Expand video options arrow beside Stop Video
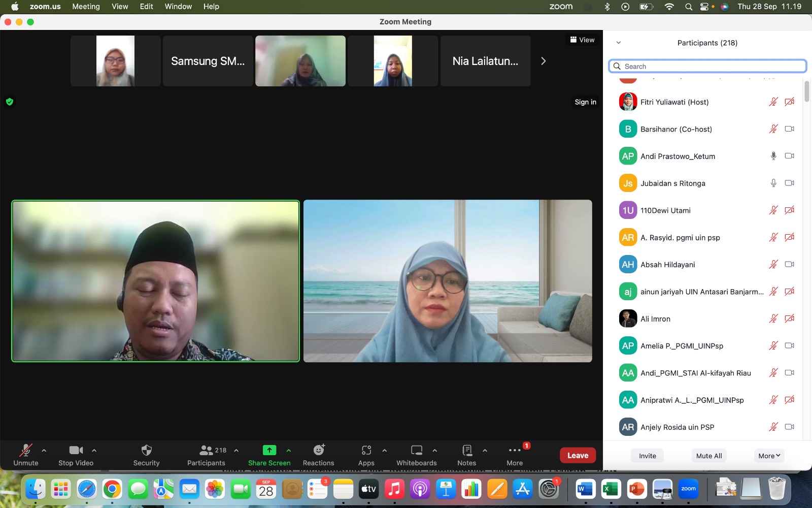The image size is (812, 508). (94, 450)
